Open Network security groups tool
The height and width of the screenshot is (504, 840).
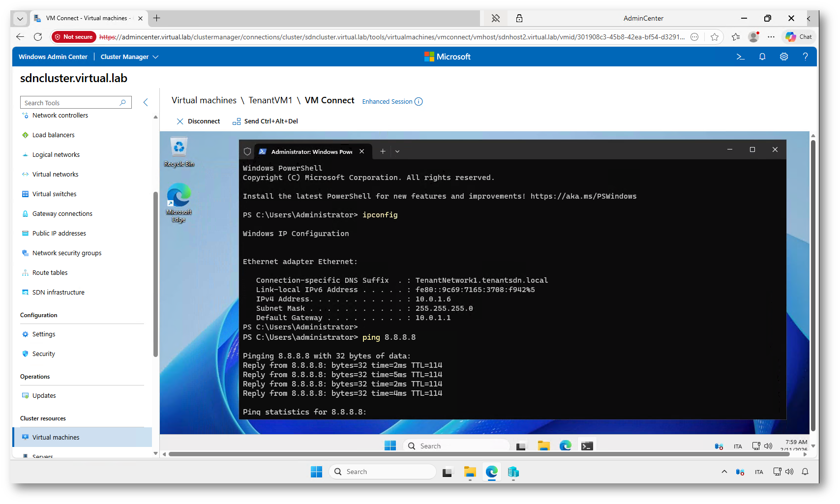(67, 253)
